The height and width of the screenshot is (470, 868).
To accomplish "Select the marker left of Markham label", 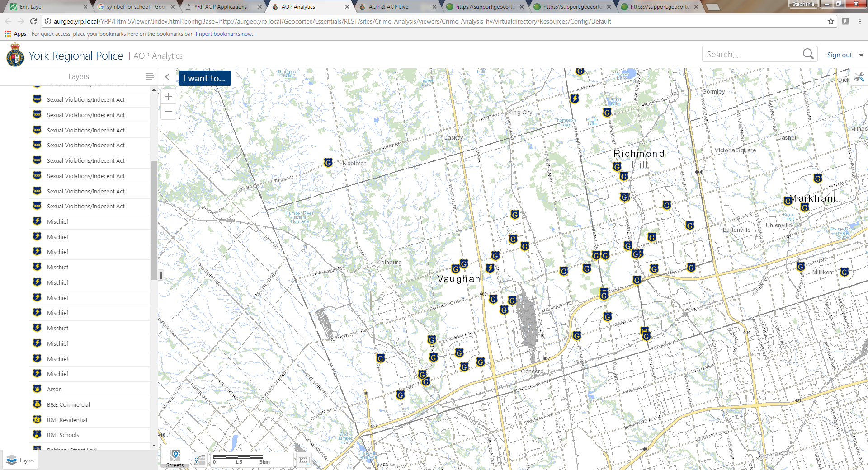I will coord(788,201).
